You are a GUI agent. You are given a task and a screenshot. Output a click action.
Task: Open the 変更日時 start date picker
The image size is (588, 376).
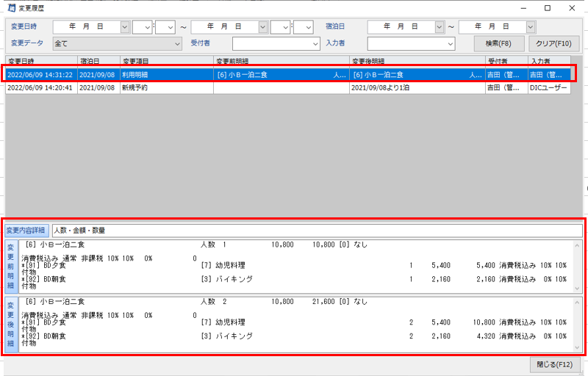pyautogui.click(x=124, y=26)
